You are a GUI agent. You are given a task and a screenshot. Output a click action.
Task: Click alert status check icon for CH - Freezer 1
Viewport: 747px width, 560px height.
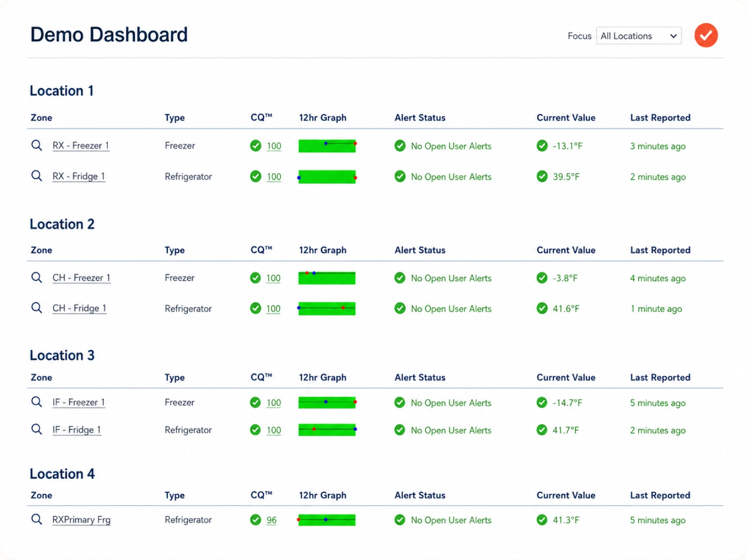[400, 278]
